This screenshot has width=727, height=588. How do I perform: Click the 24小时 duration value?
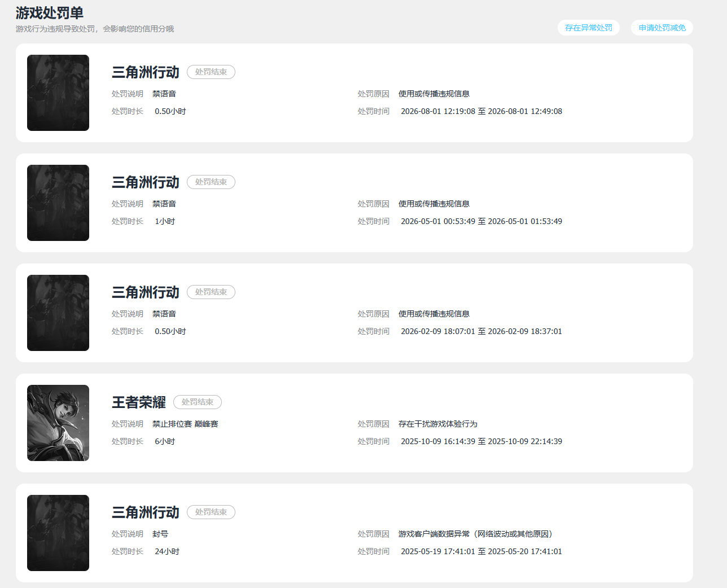pos(167,552)
